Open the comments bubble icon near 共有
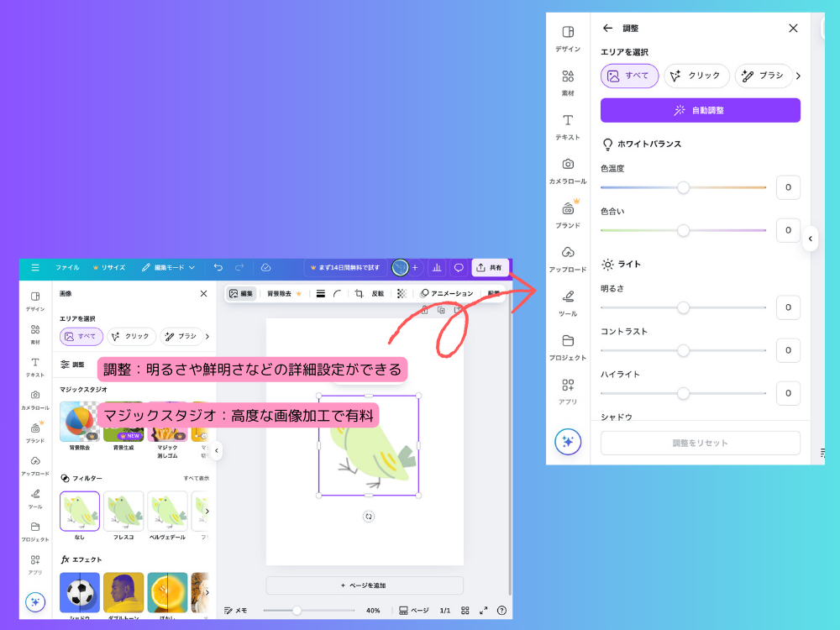The image size is (840, 630). tap(458, 267)
